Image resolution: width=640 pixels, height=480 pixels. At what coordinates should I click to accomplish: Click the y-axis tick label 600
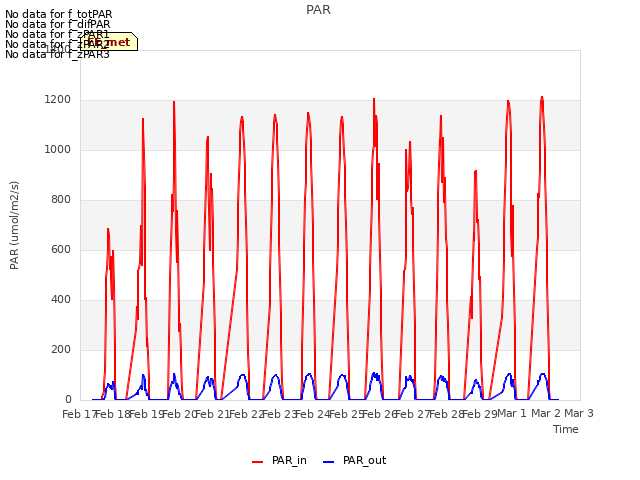pyautogui.click(x=61, y=249)
